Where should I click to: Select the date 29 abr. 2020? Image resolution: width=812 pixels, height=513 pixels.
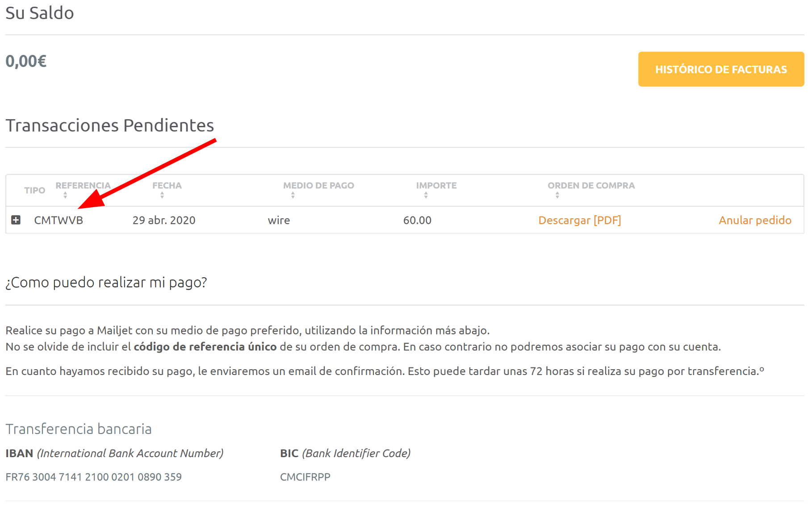[x=164, y=220]
